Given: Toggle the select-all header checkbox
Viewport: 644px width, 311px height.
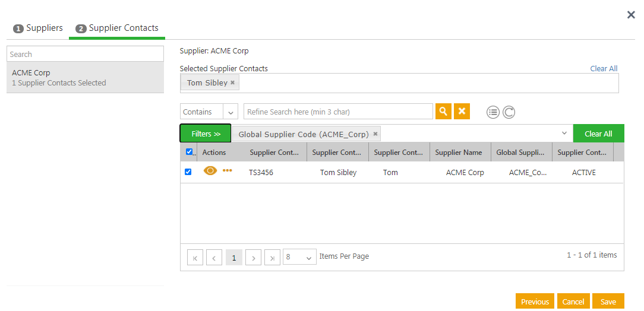Looking at the screenshot, I should coord(189,152).
